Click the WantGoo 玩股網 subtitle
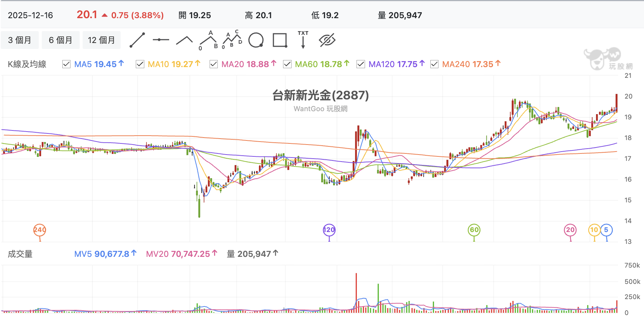This screenshot has height=318, width=644. tap(321, 109)
